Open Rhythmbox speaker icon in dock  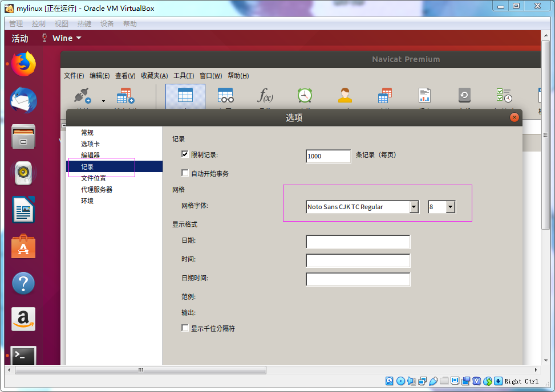(x=23, y=173)
